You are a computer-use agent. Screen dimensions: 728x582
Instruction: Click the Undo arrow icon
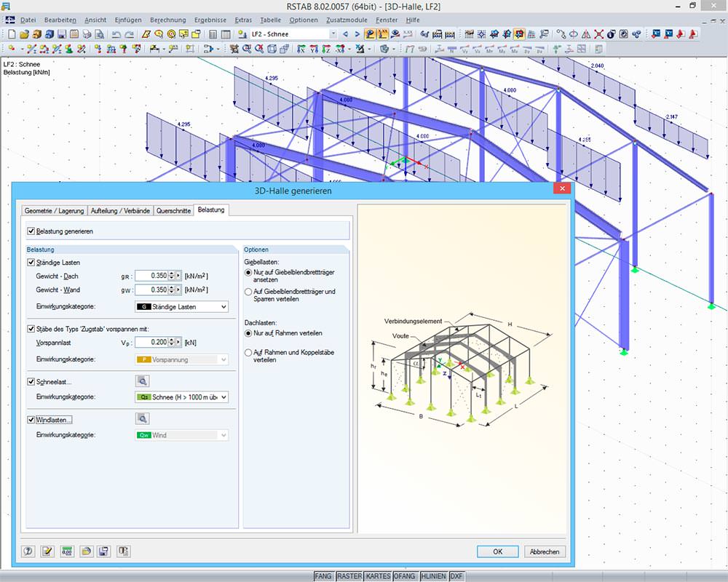point(116,34)
